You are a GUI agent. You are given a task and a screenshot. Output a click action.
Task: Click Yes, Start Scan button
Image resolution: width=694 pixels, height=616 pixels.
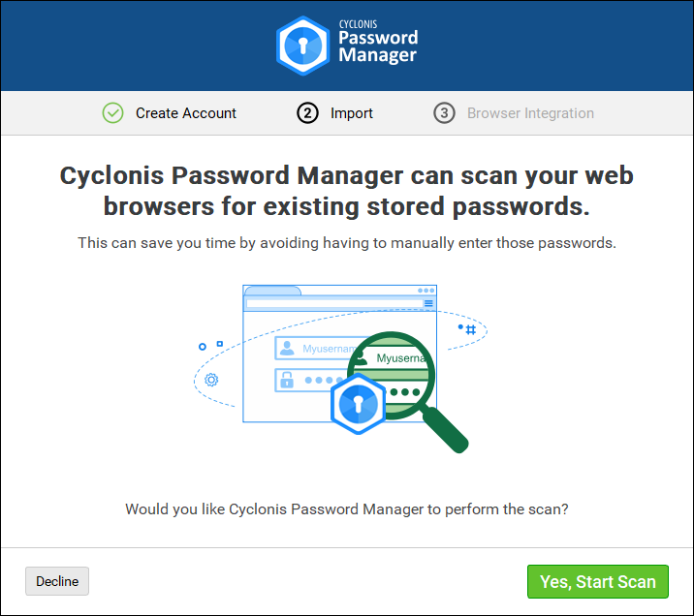tap(598, 581)
